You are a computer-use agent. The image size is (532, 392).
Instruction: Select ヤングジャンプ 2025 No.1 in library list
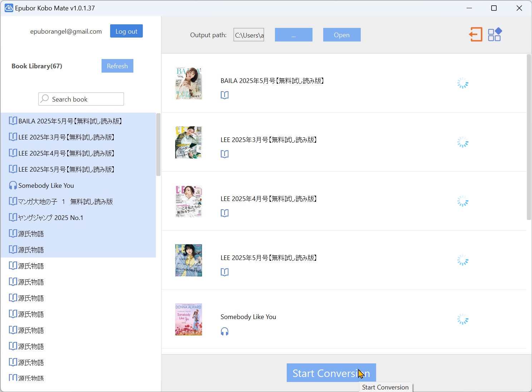(x=50, y=217)
